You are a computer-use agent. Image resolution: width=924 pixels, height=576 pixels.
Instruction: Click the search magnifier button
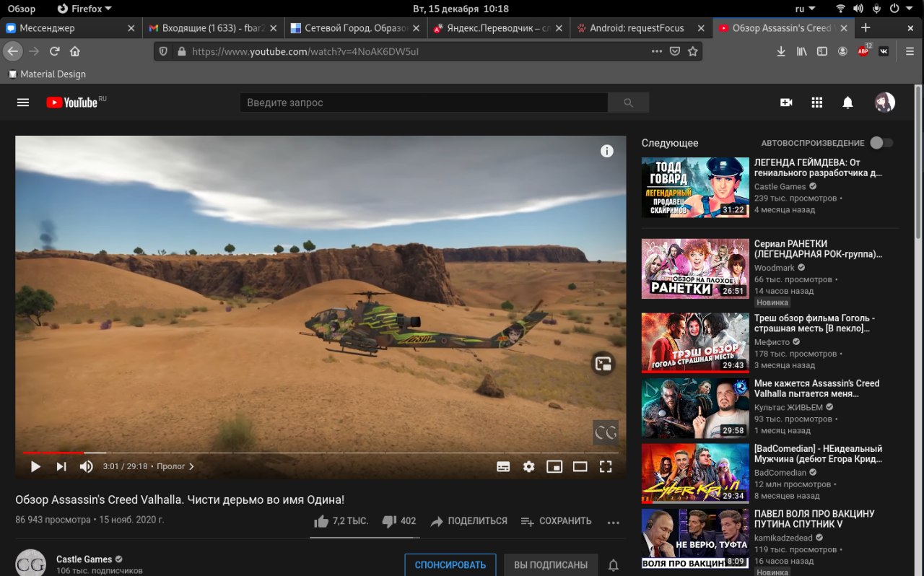click(628, 102)
